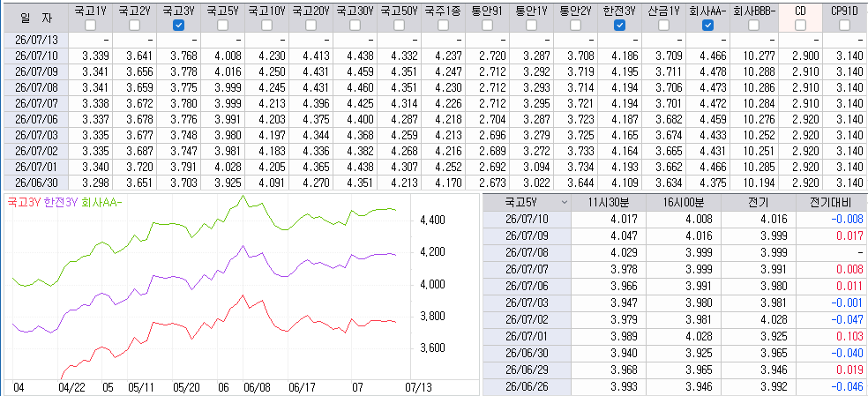The width and height of the screenshot is (868, 396).
Task: Enable the 통안2Y checkbox
Action: [576, 25]
